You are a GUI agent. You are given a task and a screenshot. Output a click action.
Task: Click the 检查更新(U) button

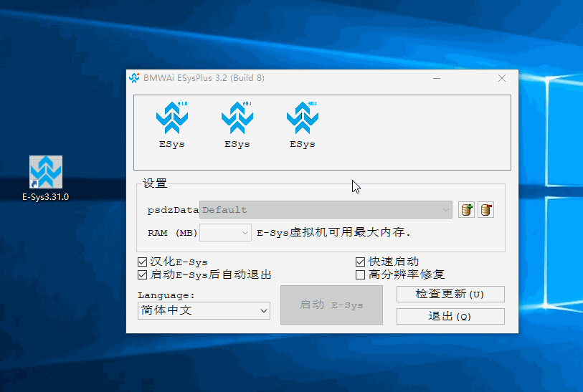[x=450, y=295]
